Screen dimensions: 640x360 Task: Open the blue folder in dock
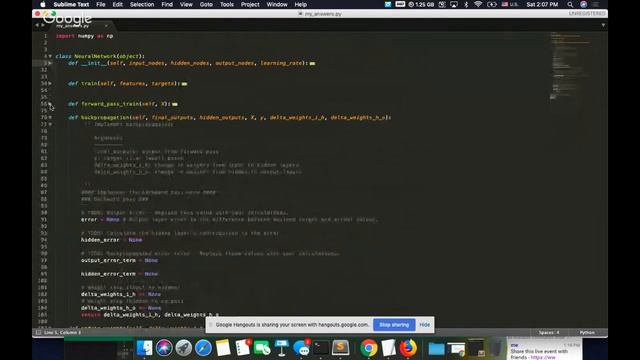pyautogui.click(x=436, y=349)
